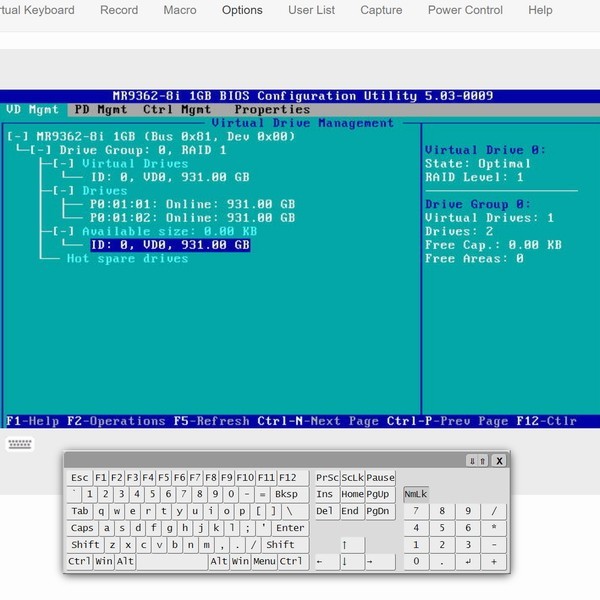Screen dimensions: 600x600
Task: Toggle the left Shift key
Action: [x=85, y=545]
